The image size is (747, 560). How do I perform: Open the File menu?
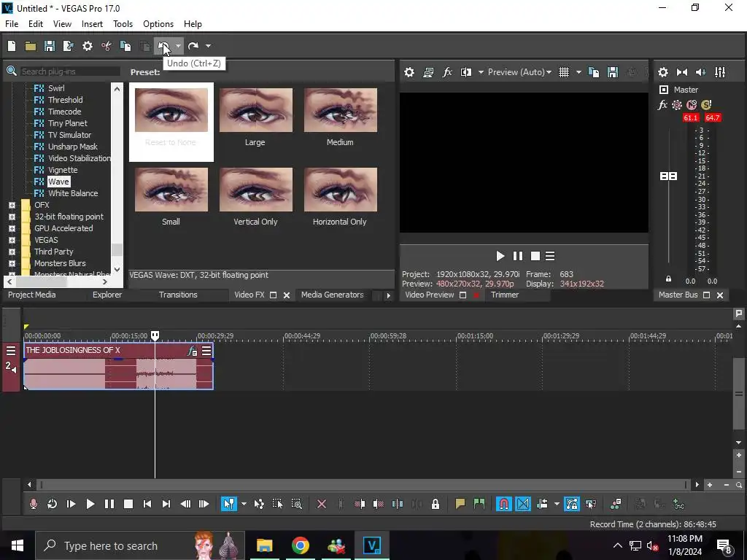coord(12,24)
